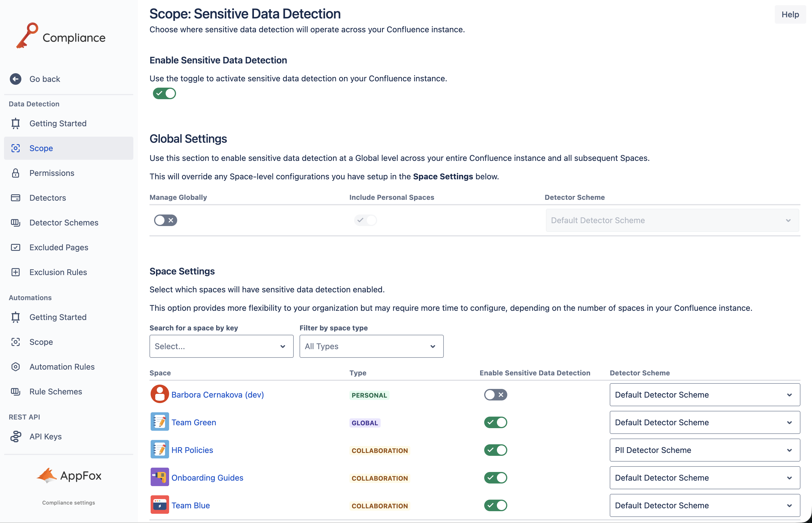The height and width of the screenshot is (523, 812).
Task: Turn off detection for Team Green space
Action: (x=495, y=422)
